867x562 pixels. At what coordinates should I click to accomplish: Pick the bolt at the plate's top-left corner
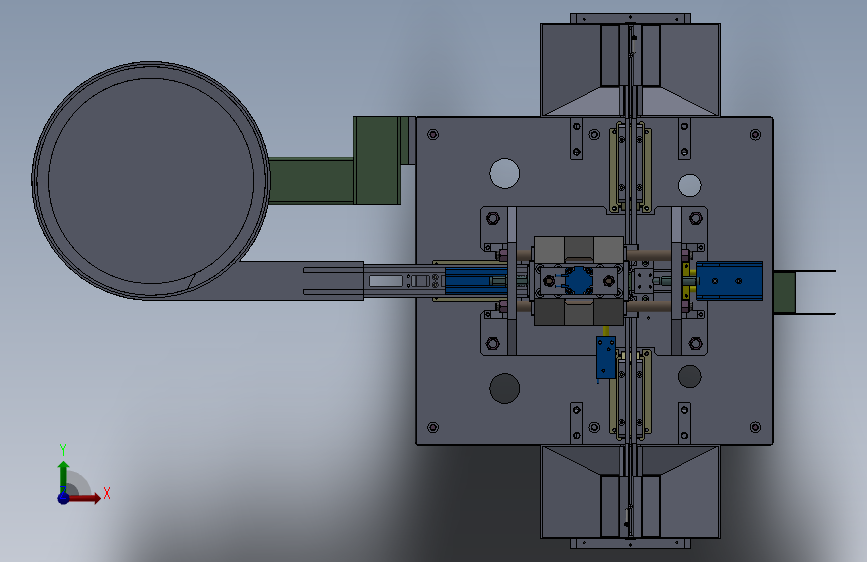point(433,134)
